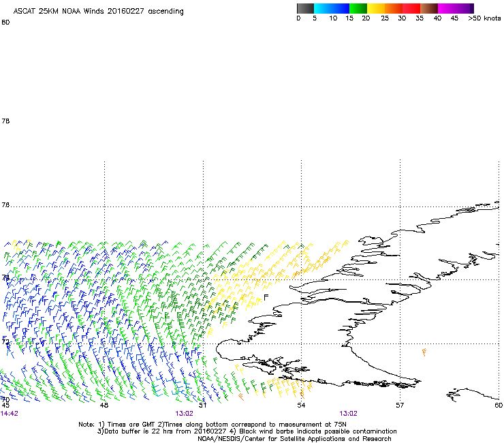This screenshot has height=443, width=504.
Task: Click the '60' longitude label at bottom right
Action: [499, 406]
